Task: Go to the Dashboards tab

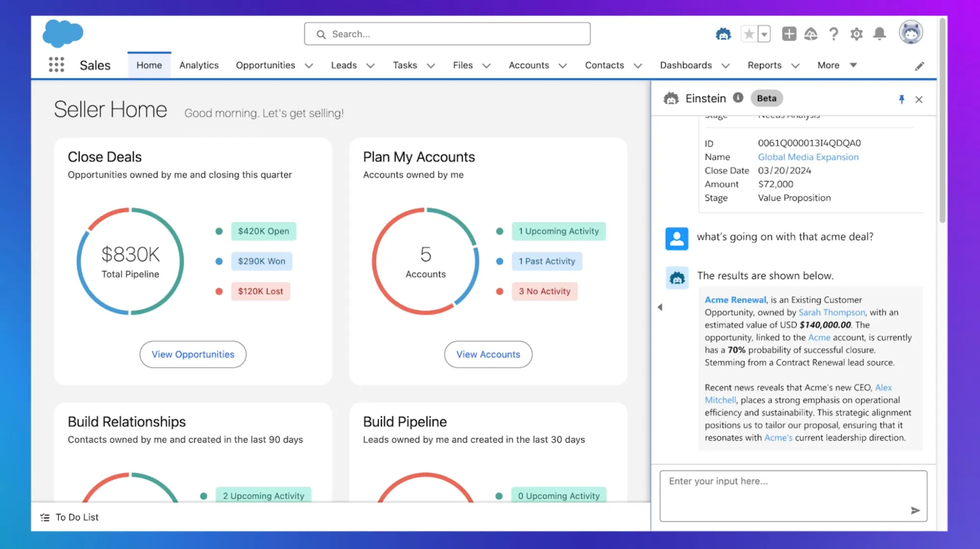Action: (685, 65)
